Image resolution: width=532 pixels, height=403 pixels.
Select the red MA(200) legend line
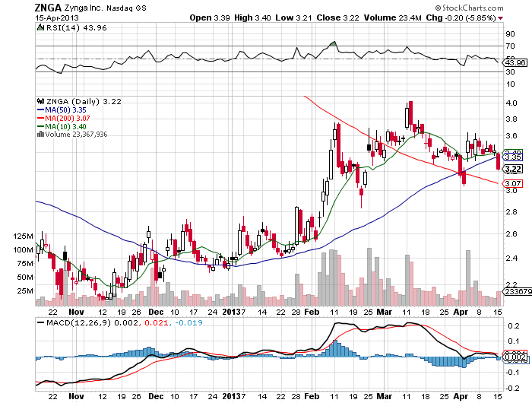[x=40, y=118]
